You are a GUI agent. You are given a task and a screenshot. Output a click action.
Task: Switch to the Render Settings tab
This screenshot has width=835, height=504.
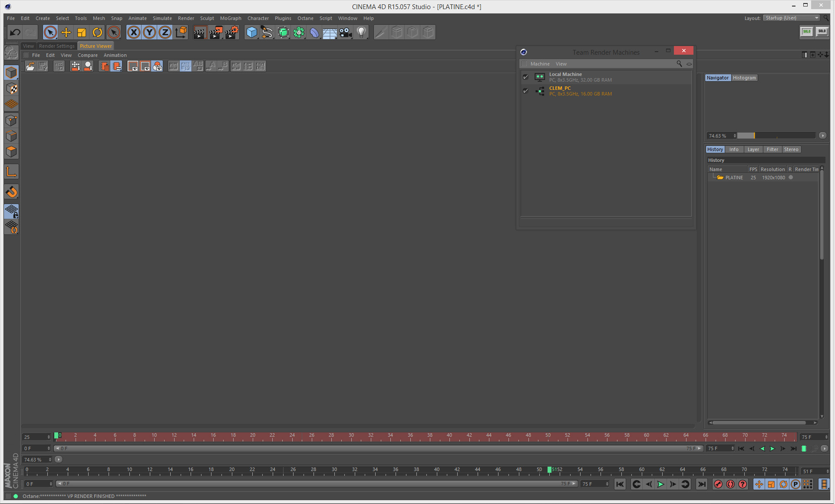pyautogui.click(x=56, y=46)
